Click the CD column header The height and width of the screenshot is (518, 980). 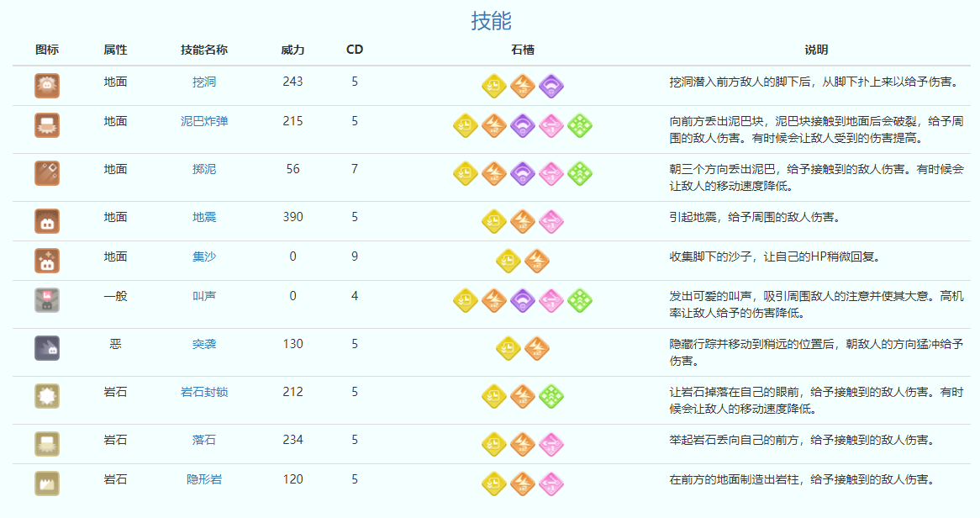pos(355,50)
